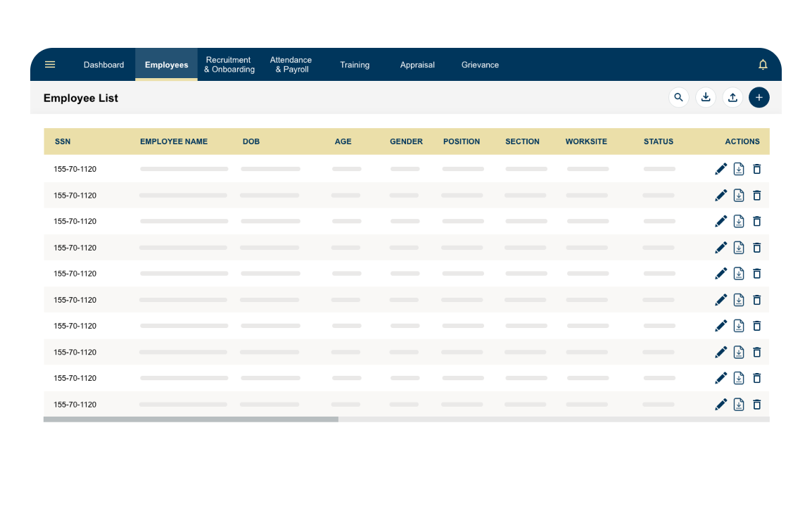The width and height of the screenshot is (812, 518).
Task: Open the Appraisal tab
Action: (417, 65)
